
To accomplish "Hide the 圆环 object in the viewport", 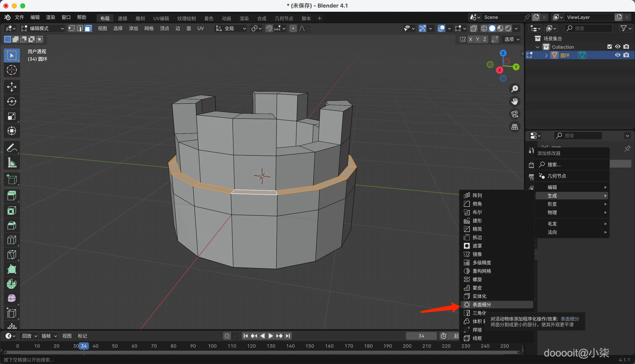I will (618, 55).
